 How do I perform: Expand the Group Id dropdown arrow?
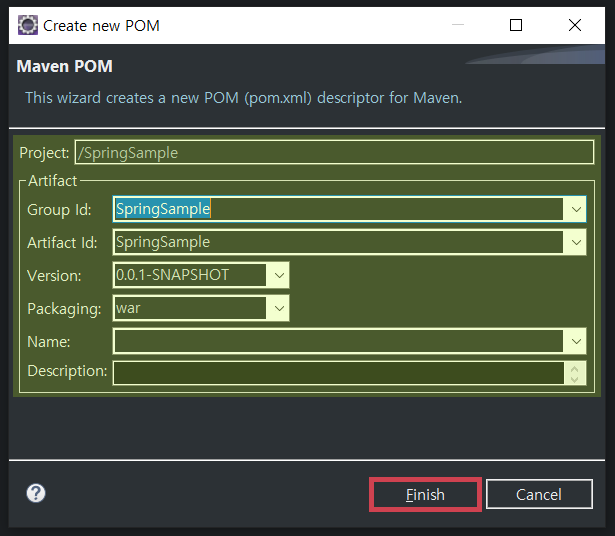576,209
